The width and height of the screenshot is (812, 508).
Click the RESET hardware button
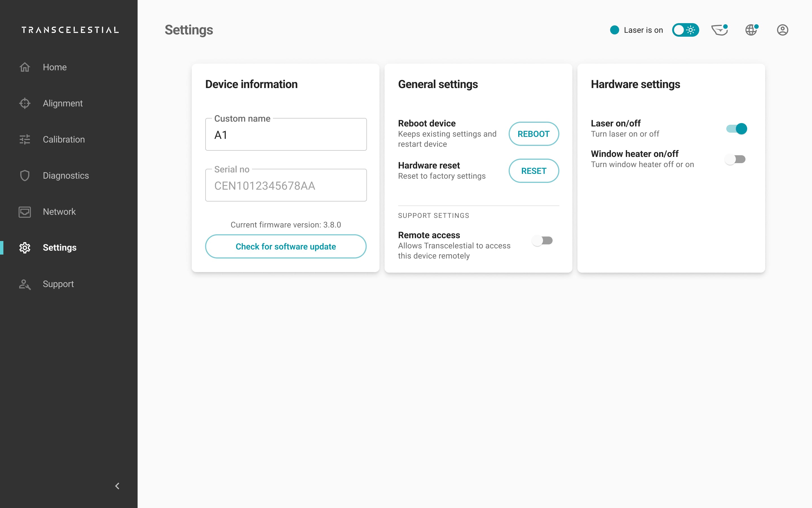click(x=533, y=171)
